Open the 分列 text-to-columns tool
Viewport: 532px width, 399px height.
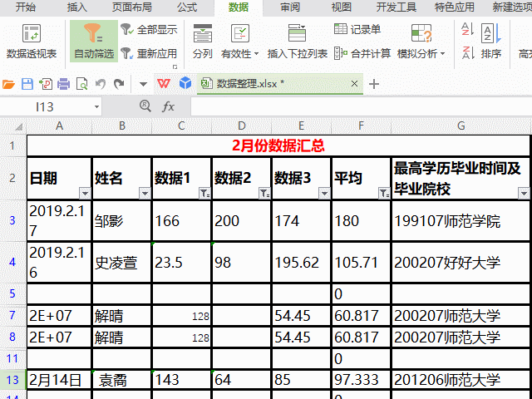coord(203,42)
